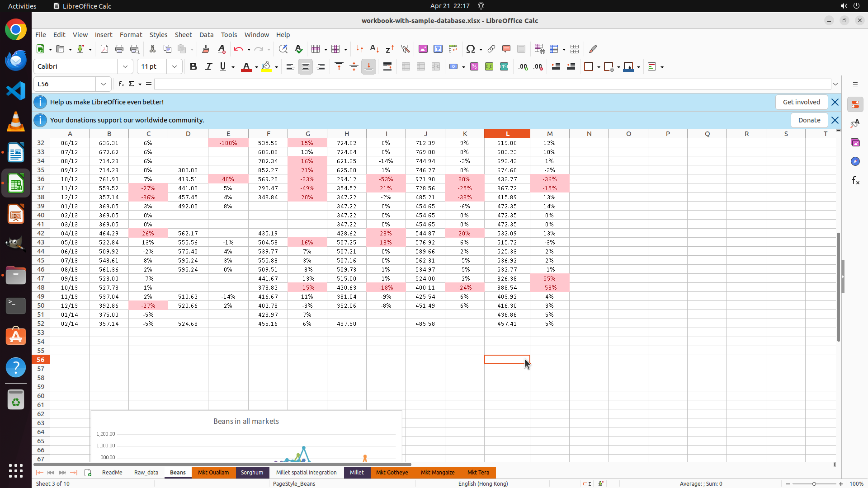Click the yellow background color swatch
868x488 pixels.
click(x=266, y=67)
